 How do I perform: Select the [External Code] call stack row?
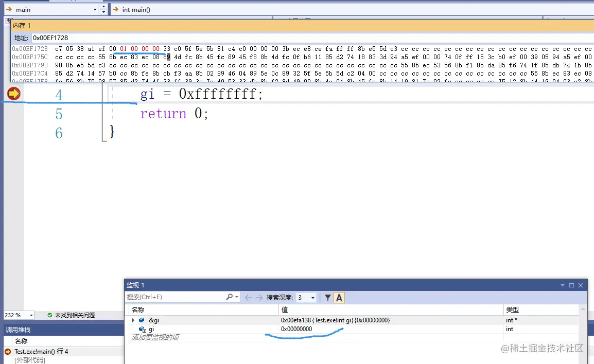[29, 360]
